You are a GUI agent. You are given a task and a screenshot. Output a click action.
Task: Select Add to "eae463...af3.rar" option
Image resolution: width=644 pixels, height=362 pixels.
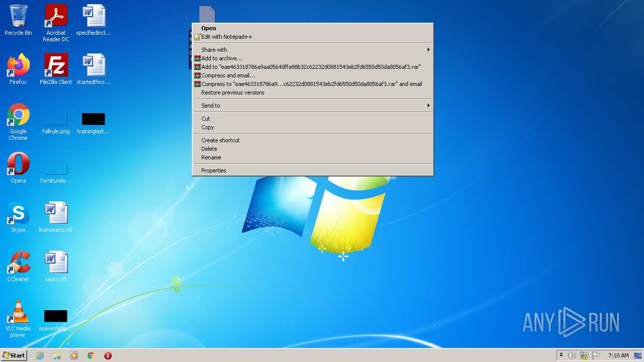[x=312, y=67]
